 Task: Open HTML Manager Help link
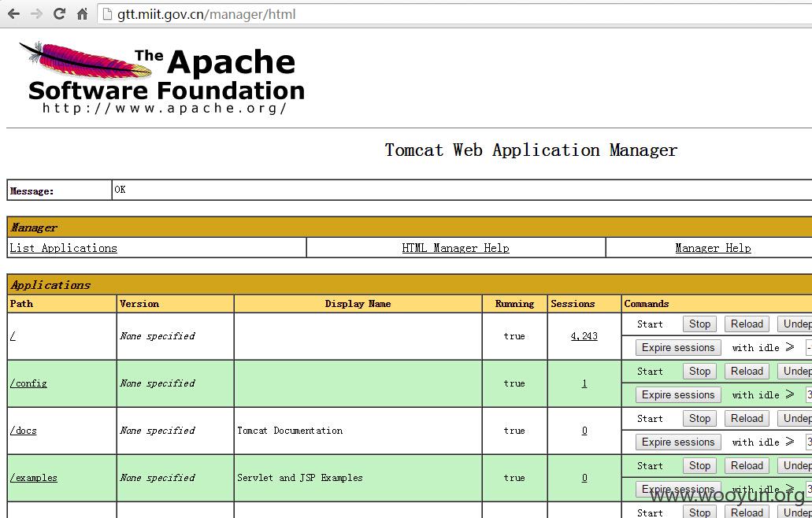click(x=456, y=248)
